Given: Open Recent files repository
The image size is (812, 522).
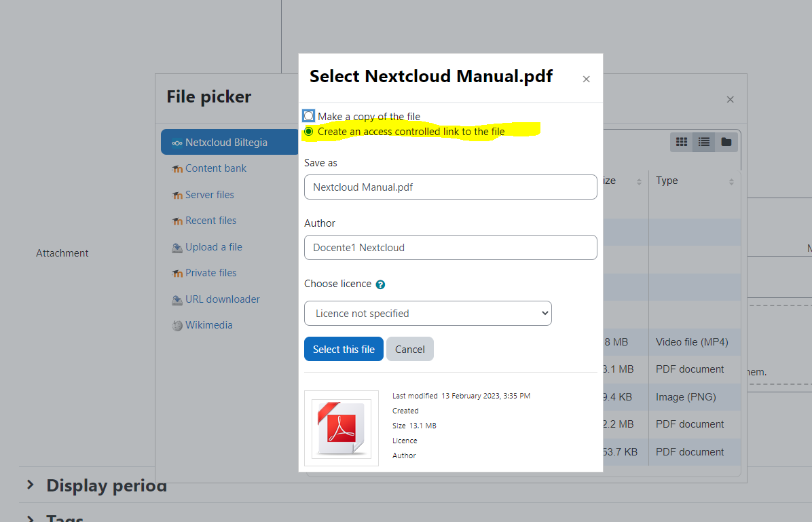Looking at the screenshot, I should click(210, 221).
